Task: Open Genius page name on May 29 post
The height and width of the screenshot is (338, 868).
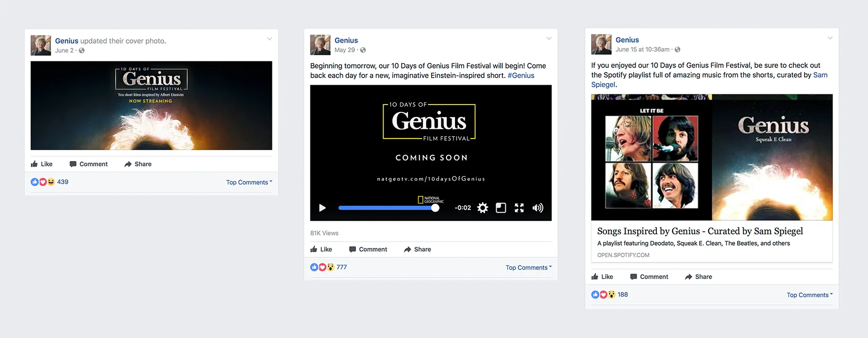Action: [x=346, y=40]
